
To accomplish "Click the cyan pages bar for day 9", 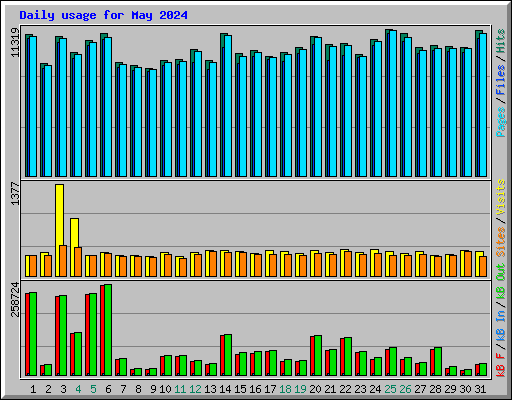I will pyautogui.click(x=153, y=123).
